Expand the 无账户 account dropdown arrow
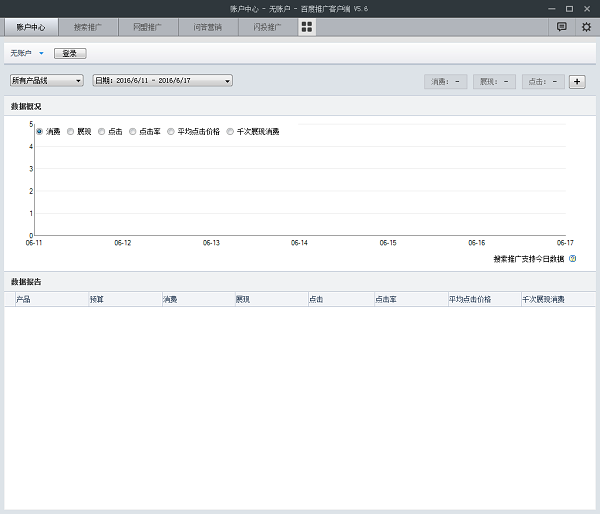This screenshot has width=600, height=514. click(41, 53)
